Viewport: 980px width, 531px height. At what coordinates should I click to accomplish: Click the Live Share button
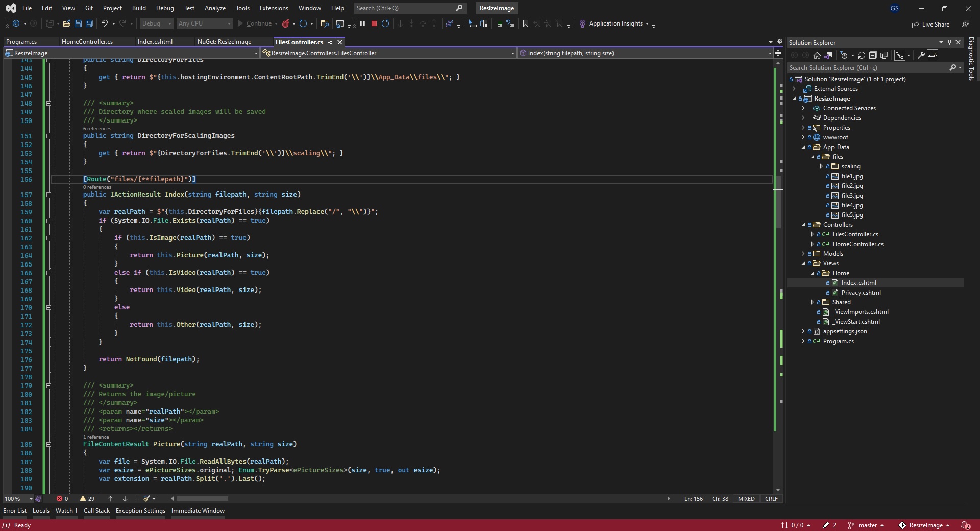tap(930, 25)
